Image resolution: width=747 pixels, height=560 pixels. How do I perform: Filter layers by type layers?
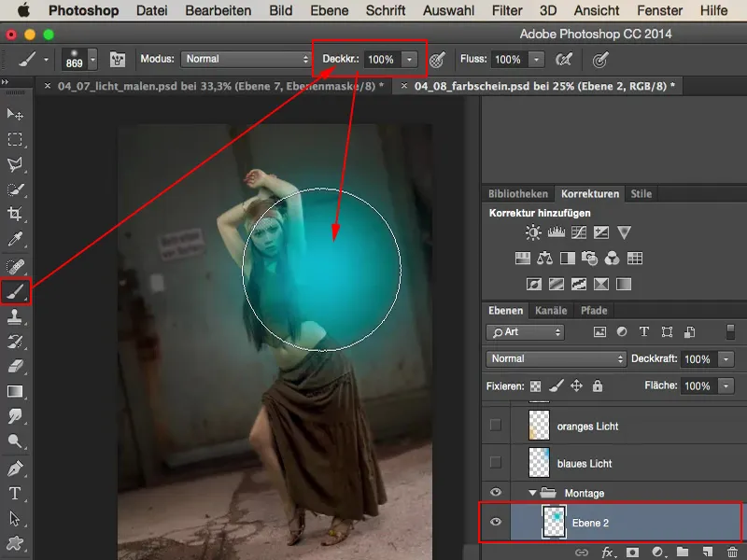coord(644,332)
